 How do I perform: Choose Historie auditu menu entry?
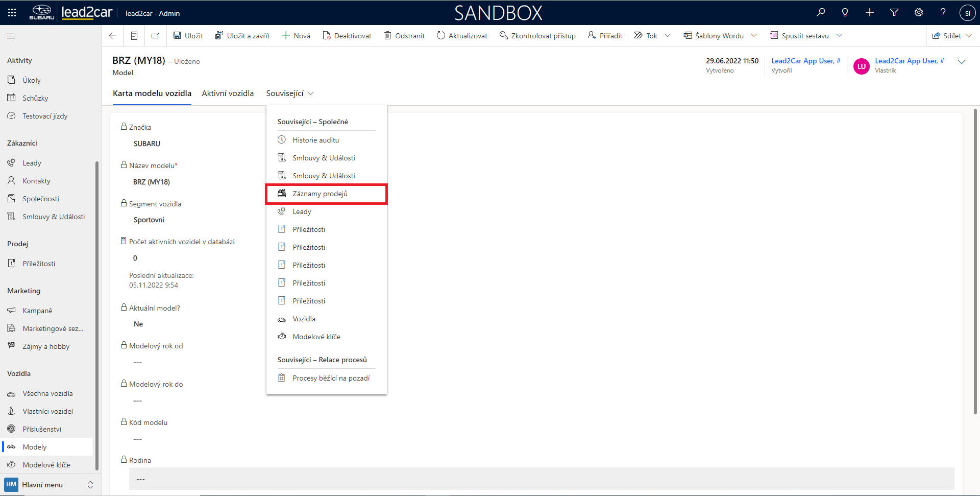click(x=315, y=140)
